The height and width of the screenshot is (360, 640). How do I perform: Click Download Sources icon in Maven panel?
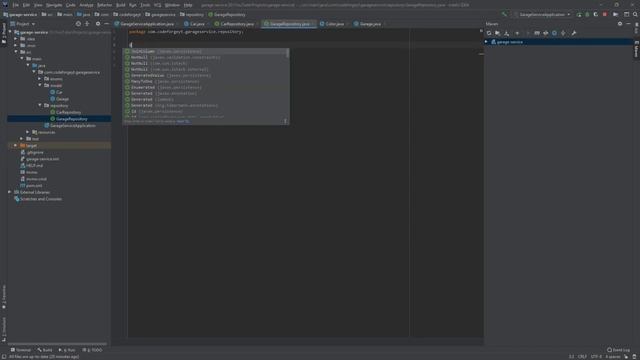507,33
